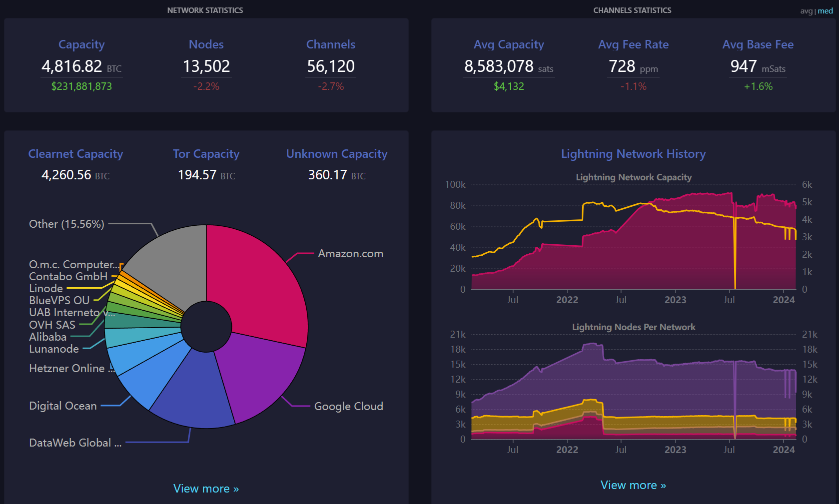Image resolution: width=839 pixels, height=504 pixels.
Task: Click the Amazon.com chart label
Action: click(x=350, y=254)
